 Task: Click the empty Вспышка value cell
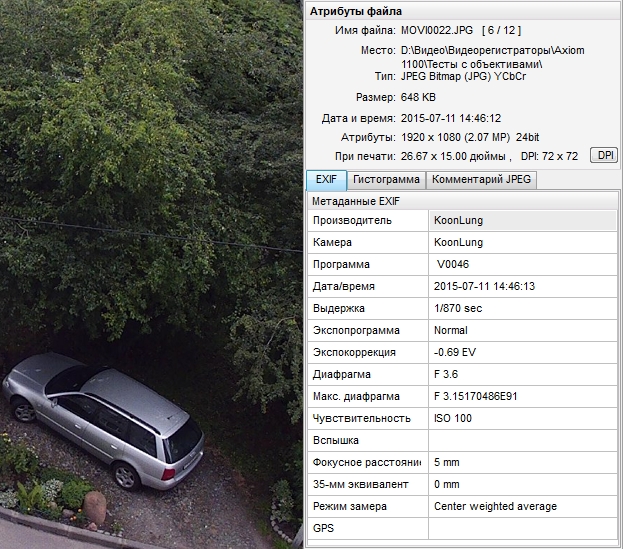[520, 440]
